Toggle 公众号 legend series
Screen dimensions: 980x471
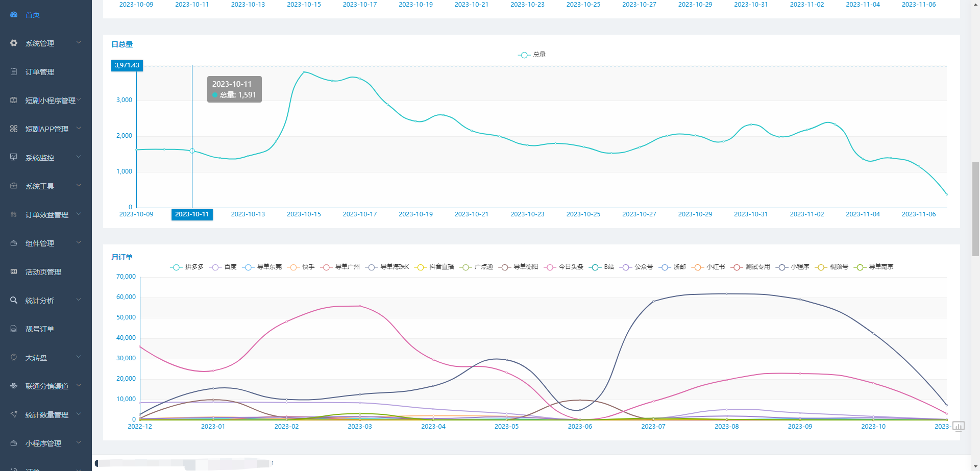tap(636, 267)
